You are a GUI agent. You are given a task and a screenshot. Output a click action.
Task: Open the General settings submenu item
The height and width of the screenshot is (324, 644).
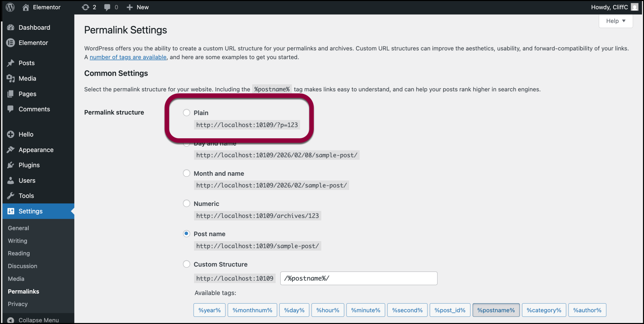click(18, 228)
